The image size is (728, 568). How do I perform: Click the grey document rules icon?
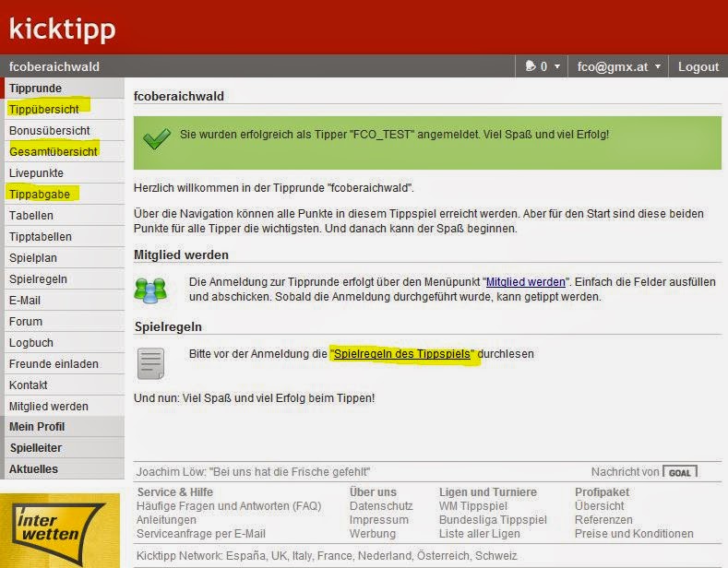click(x=150, y=363)
